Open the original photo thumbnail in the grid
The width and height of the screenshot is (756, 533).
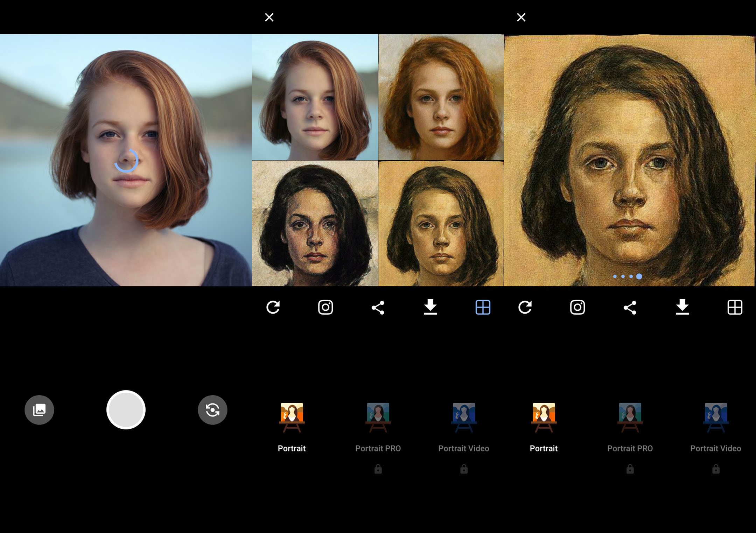point(315,97)
